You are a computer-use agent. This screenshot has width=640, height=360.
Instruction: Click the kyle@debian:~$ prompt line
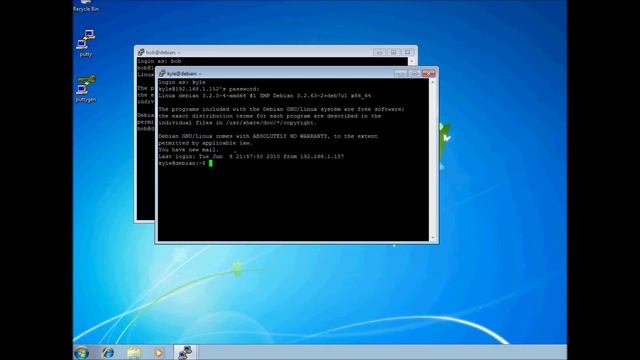click(185, 163)
